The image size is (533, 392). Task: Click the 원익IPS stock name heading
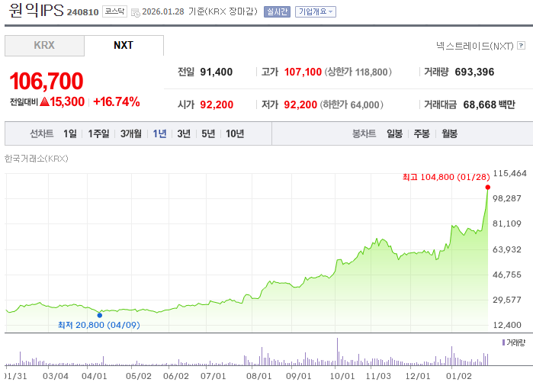click(x=36, y=10)
